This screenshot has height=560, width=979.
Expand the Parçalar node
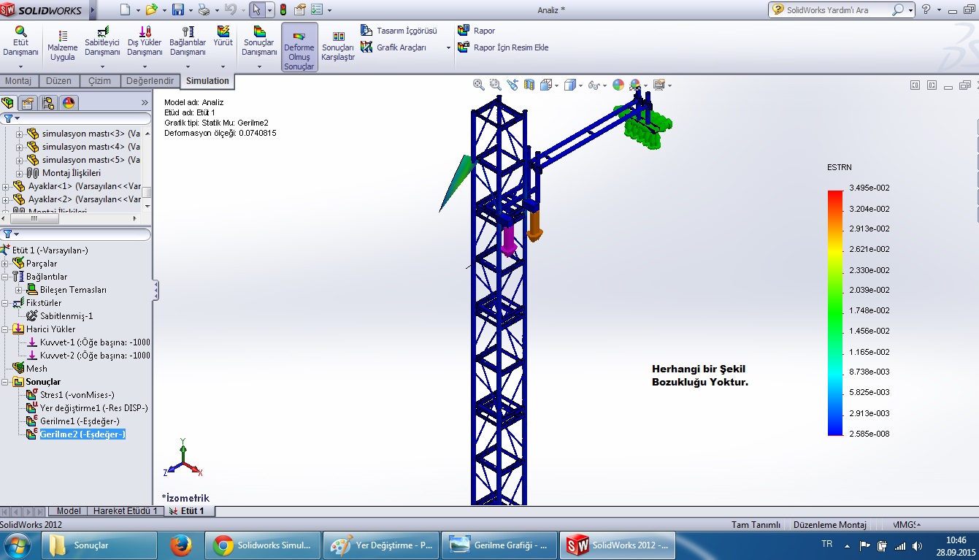6,264
